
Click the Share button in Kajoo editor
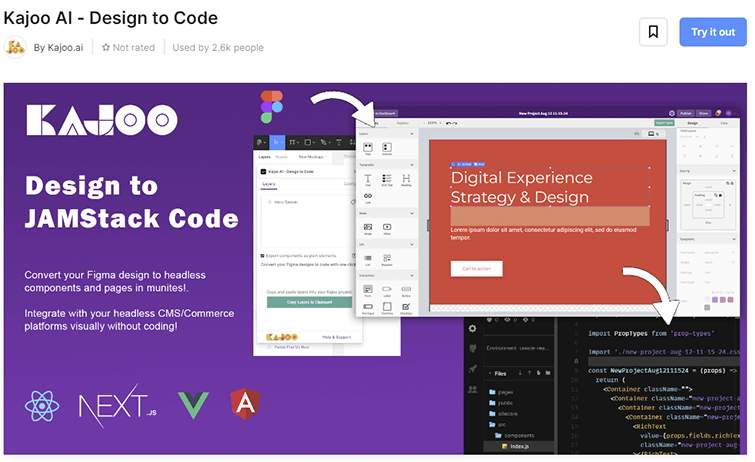703,113
